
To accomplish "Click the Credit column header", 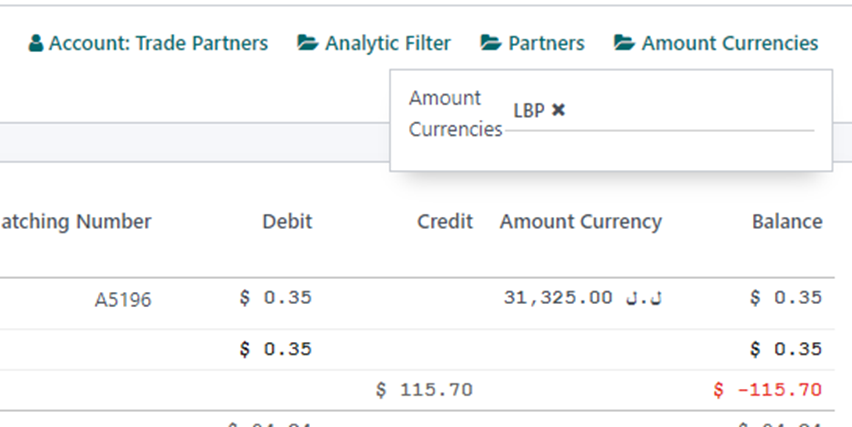I will pos(445,222).
